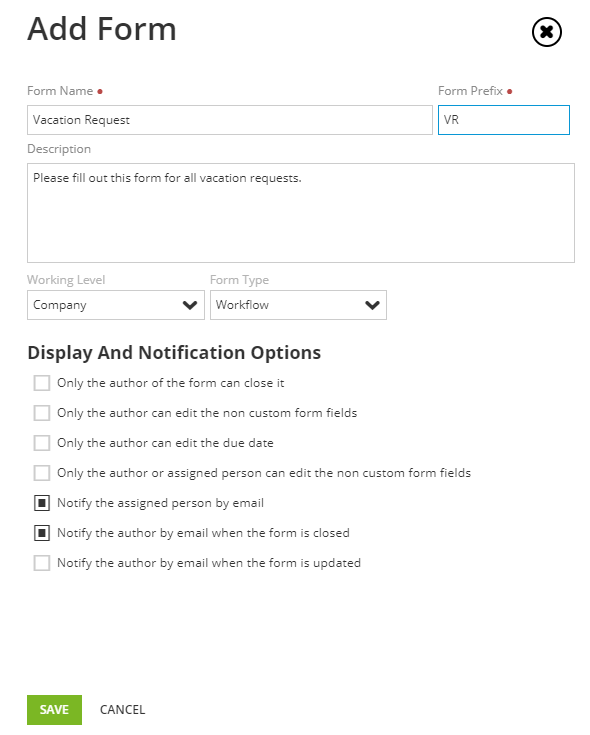Enable 'Only the author can edit the non custom form fields'
590x735 pixels.
pos(42,413)
